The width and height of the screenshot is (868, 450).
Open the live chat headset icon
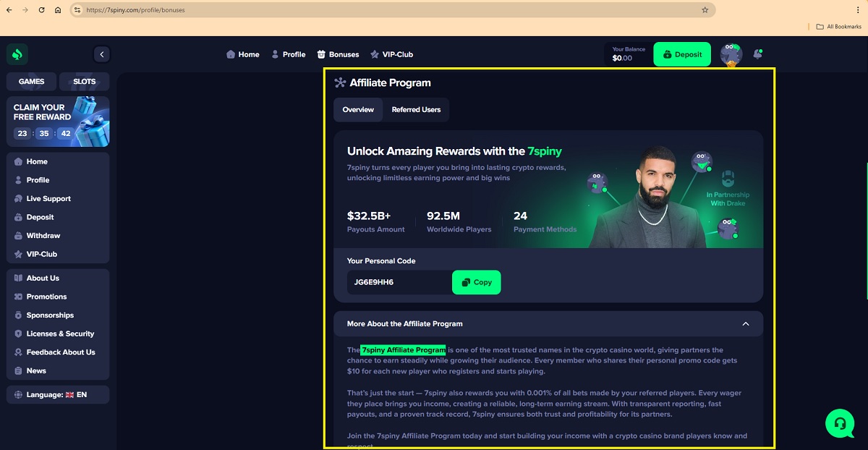840,423
